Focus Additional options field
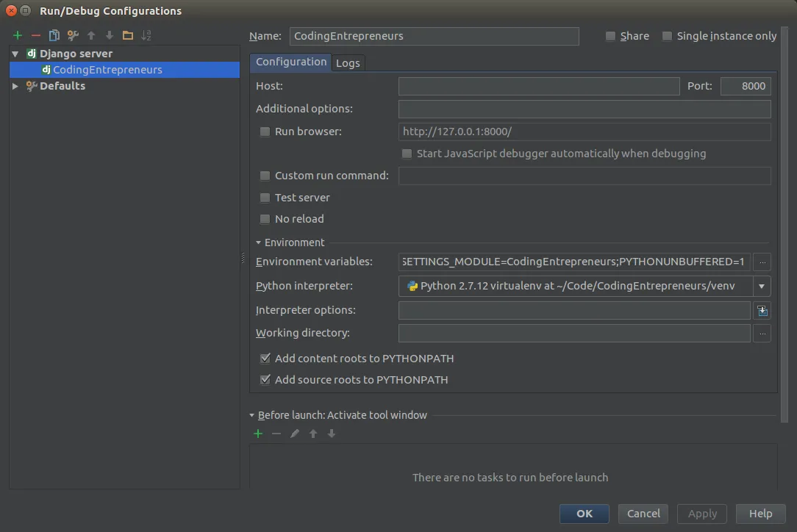Image resolution: width=797 pixels, height=532 pixels. coord(585,109)
